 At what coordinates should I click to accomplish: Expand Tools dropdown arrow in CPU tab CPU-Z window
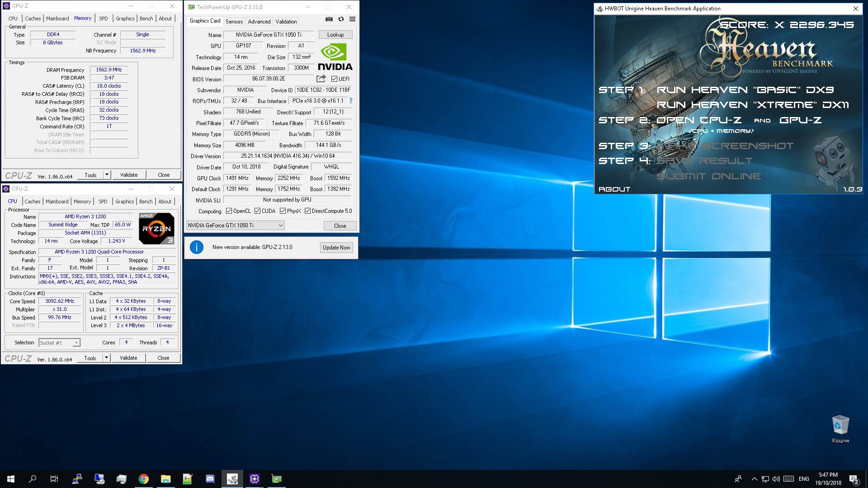tap(106, 358)
